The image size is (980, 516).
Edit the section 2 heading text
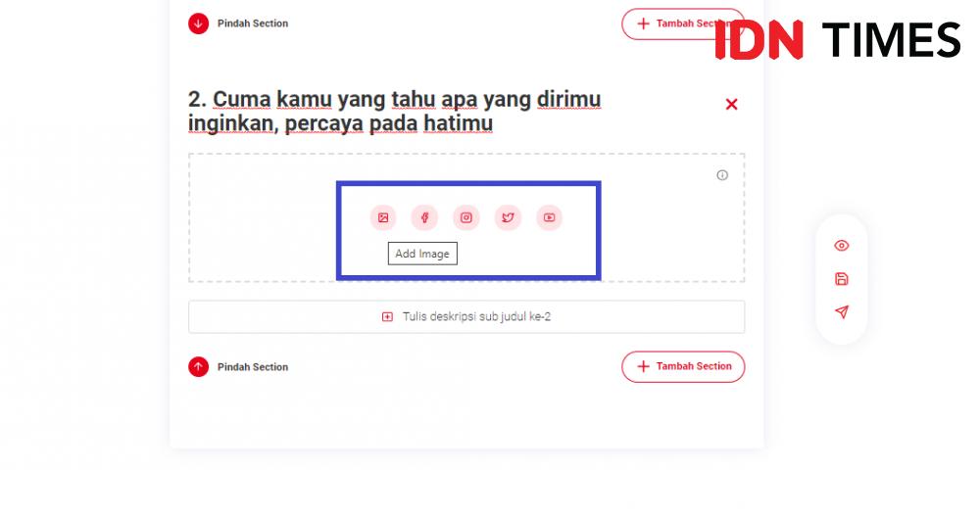394,112
